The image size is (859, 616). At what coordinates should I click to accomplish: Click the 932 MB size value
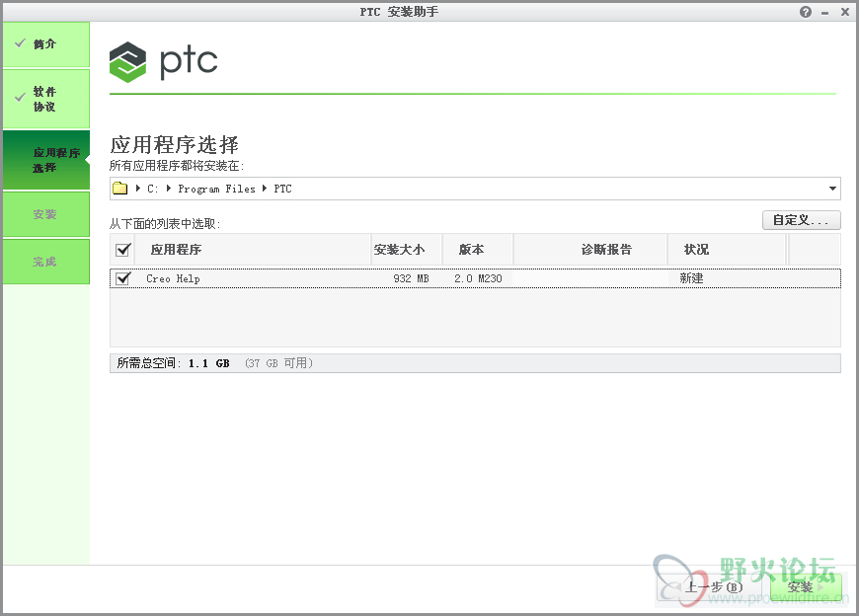(411, 278)
